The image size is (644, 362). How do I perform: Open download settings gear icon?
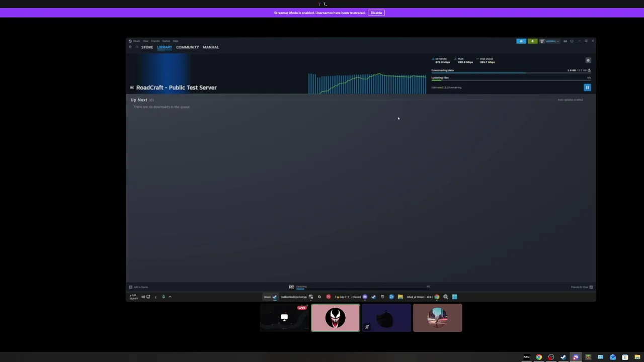coord(588,60)
